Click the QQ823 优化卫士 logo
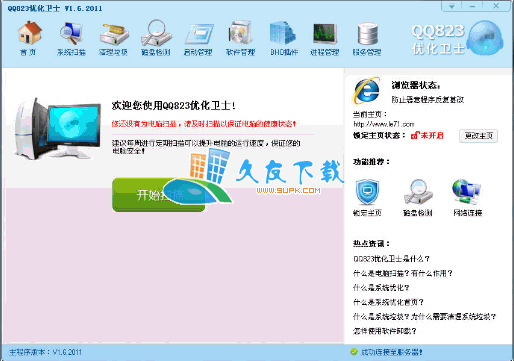This screenshot has width=514, height=361. pos(457,39)
